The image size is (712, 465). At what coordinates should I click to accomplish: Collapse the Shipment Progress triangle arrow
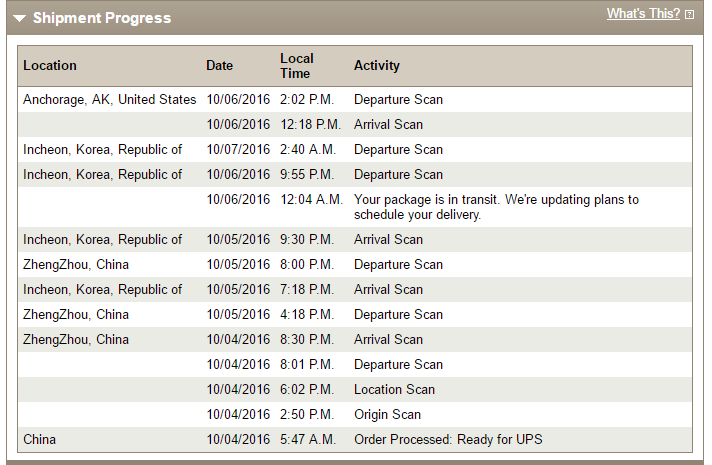click(20, 18)
